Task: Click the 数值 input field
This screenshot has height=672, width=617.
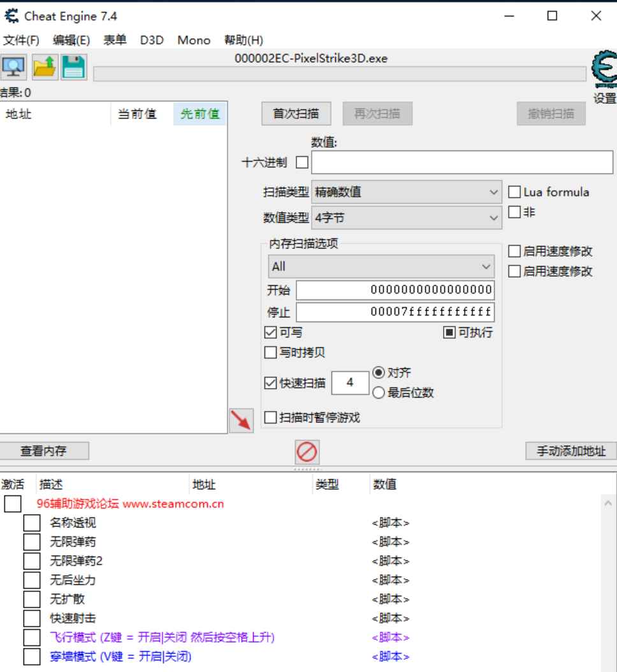Action: coord(462,162)
